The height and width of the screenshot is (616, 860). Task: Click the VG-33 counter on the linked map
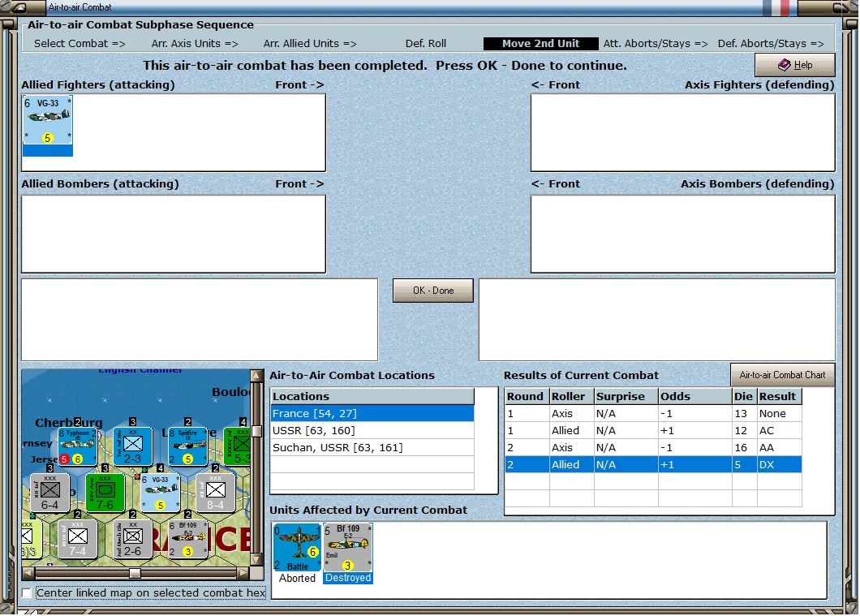coord(160,493)
